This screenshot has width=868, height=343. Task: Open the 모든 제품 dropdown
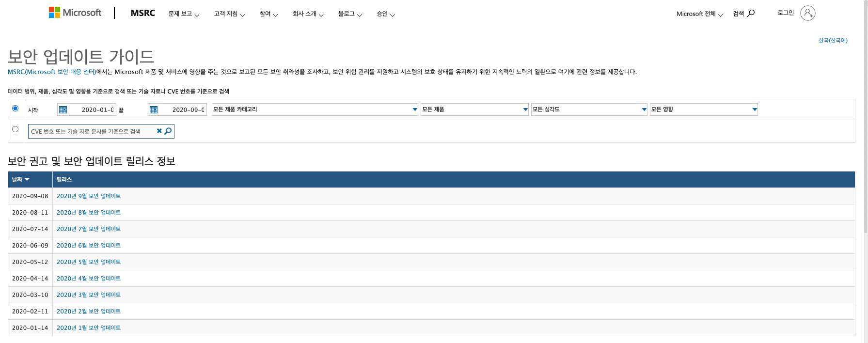(474, 109)
